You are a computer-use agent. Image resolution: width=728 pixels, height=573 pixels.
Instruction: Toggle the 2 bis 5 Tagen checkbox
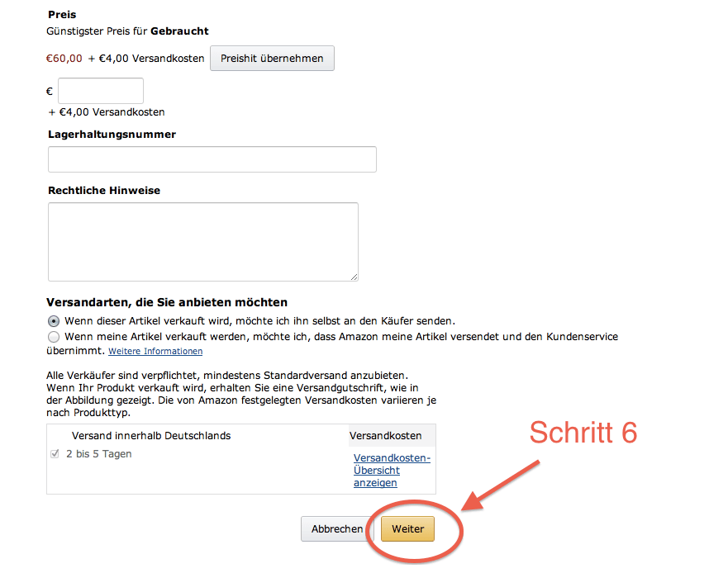point(55,454)
